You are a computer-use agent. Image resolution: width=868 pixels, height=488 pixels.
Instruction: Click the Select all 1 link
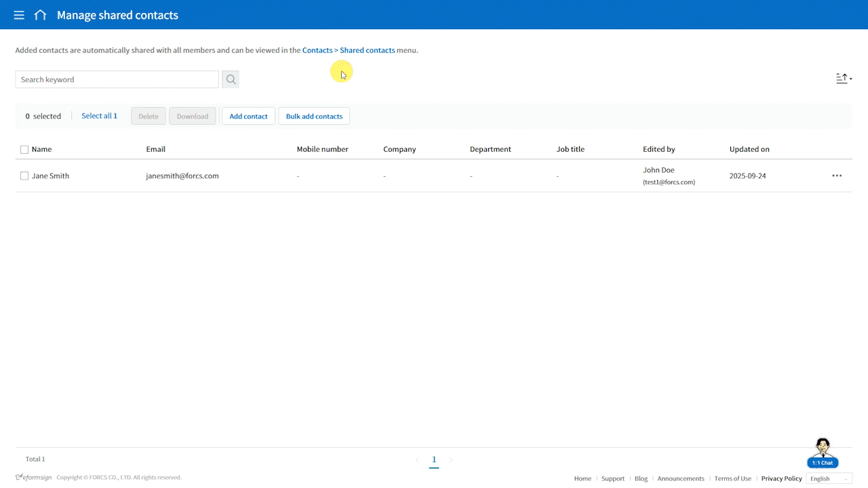click(99, 116)
